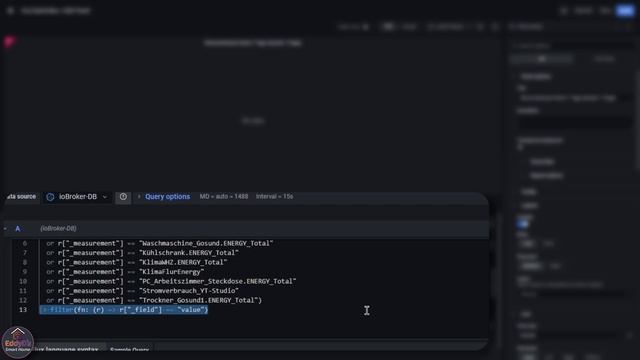Place cursor in the Stromverbrauch_YT-Studio line
Screen dimensions: 640x360
(142, 291)
